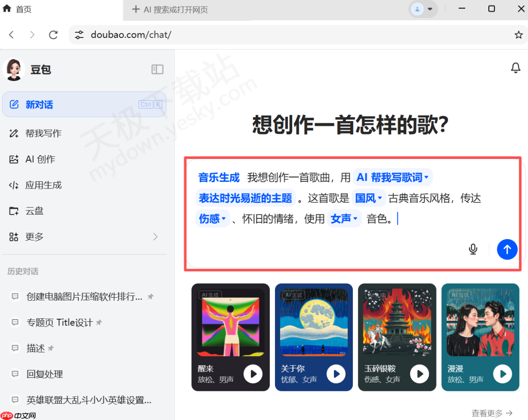This screenshot has height=420, width=528.
Task: Bookmark page with the star icon
Action: pos(519,35)
